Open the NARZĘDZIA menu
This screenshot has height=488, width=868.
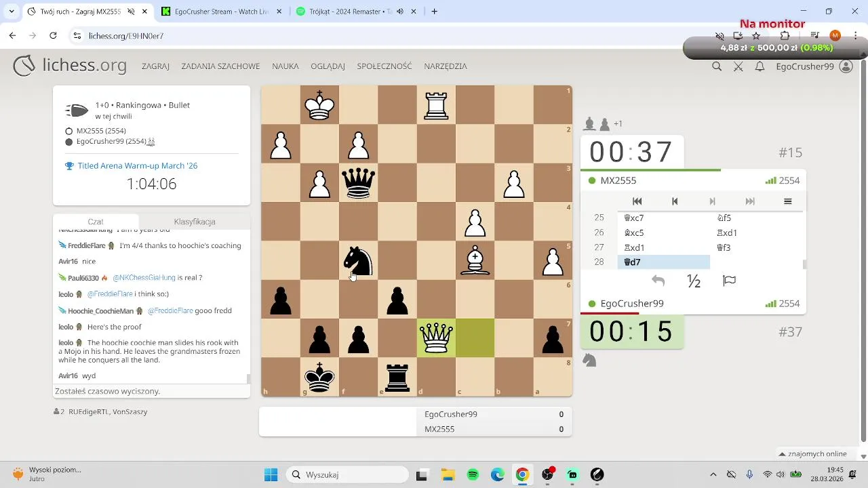[446, 66]
